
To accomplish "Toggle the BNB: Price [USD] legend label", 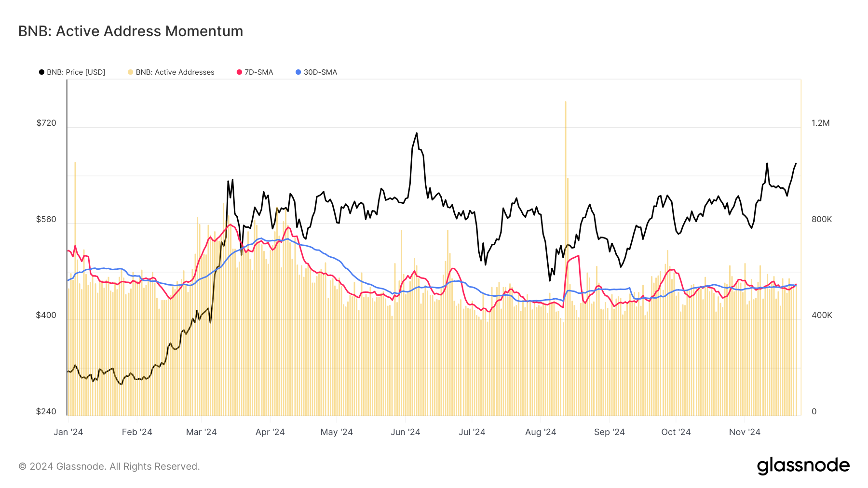I will 76,72.
